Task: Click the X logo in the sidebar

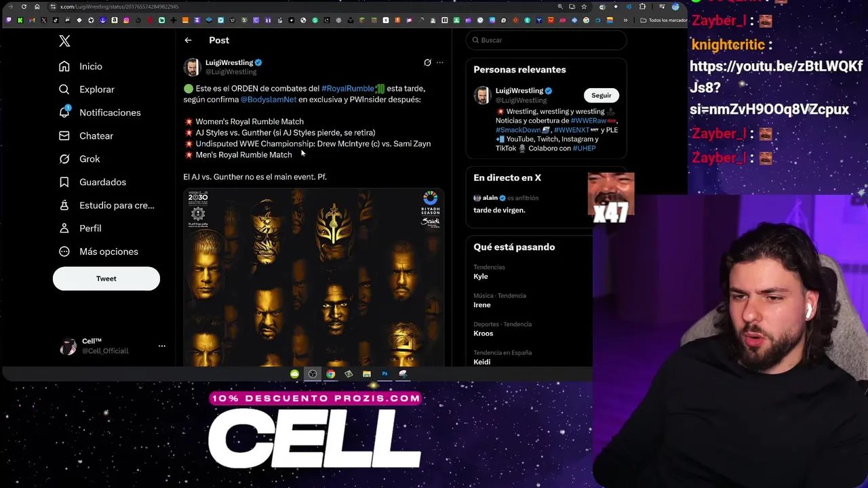Action: click(64, 41)
